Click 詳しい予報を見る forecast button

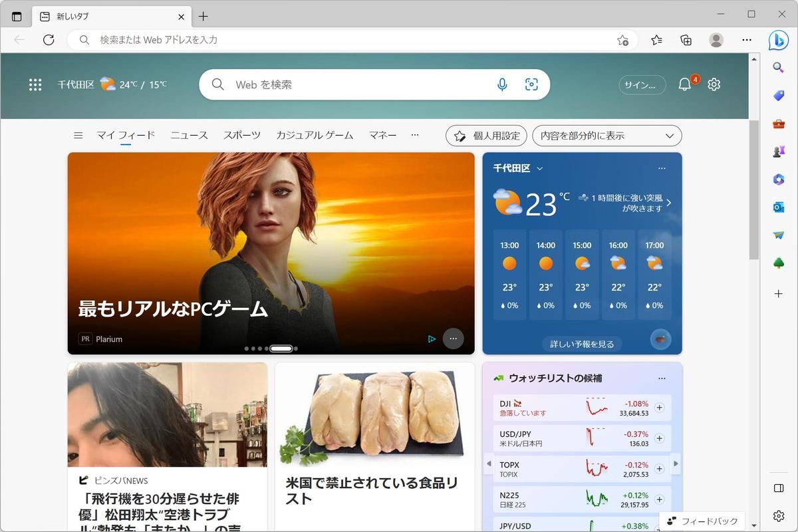click(582, 344)
